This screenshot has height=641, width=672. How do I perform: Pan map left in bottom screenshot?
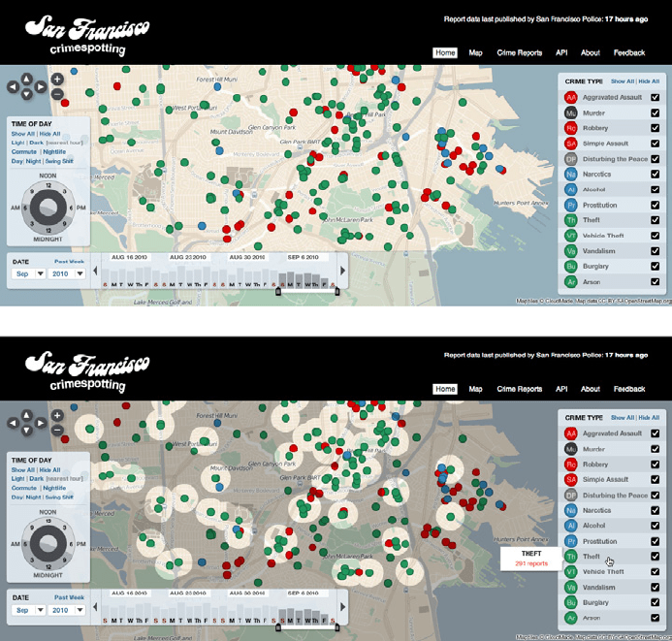tap(13, 423)
